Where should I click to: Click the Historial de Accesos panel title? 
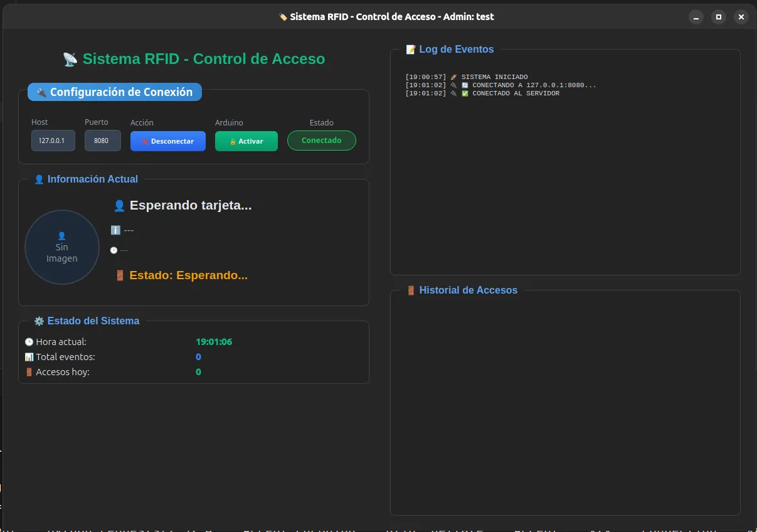[x=468, y=290]
